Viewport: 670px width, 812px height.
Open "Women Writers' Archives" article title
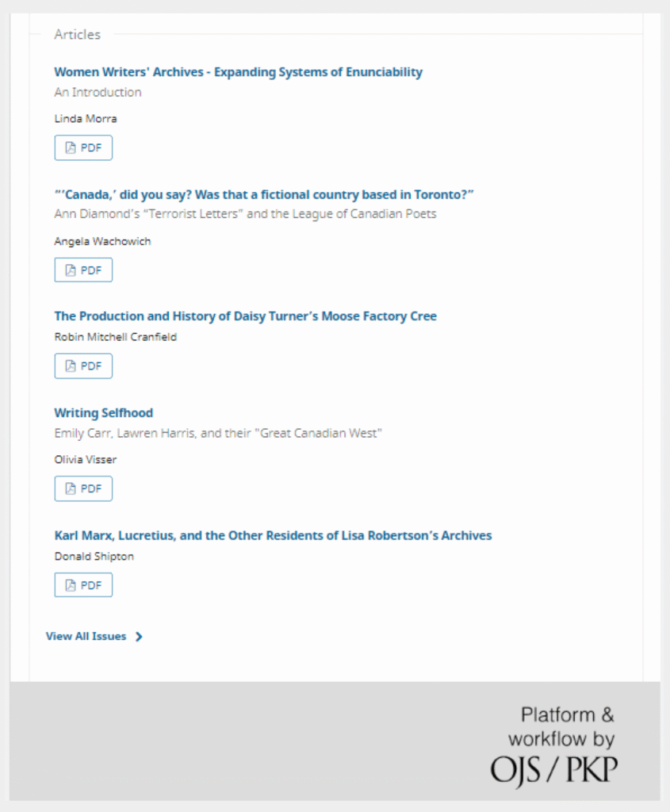point(238,72)
